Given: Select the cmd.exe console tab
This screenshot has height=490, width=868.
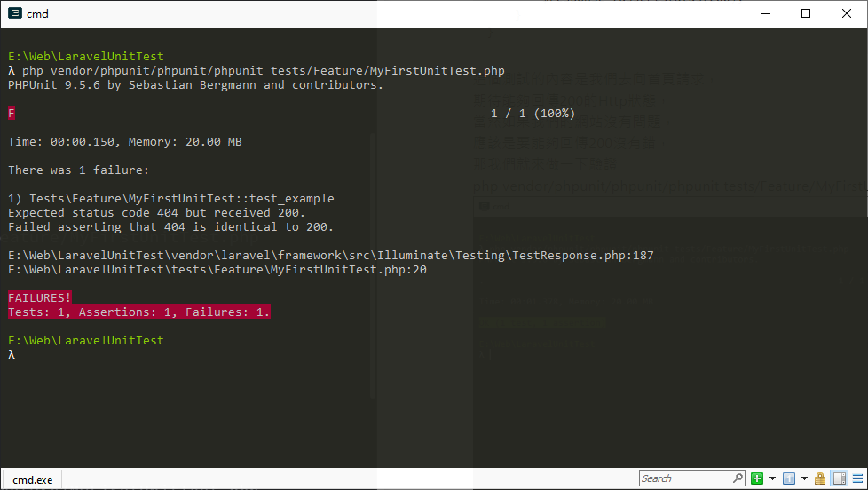Looking at the screenshot, I should point(32,480).
